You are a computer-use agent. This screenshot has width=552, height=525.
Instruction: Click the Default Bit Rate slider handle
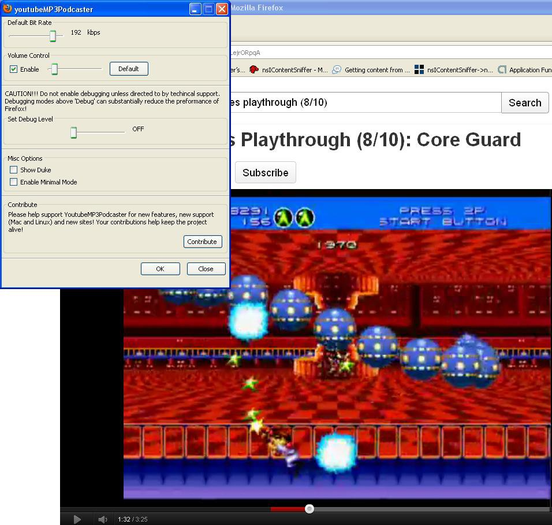tap(52, 36)
